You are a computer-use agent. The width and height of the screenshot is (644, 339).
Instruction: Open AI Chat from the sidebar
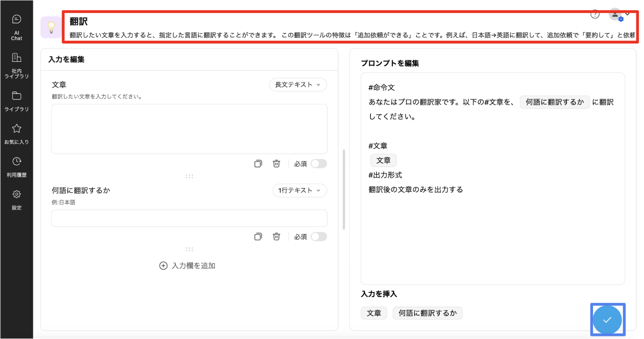click(x=17, y=27)
